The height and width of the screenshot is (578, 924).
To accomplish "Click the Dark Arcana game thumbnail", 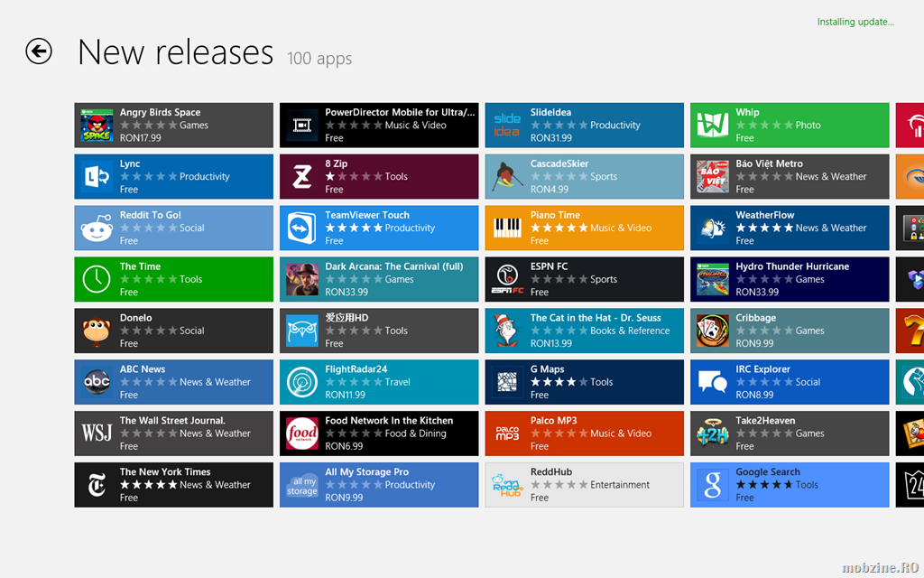I will (x=301, y=279).
